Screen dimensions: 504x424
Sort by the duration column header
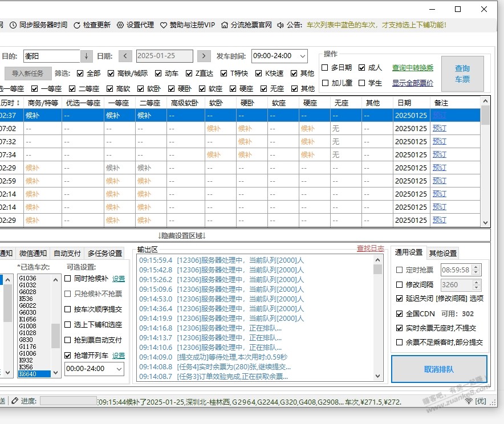(10, 103)
